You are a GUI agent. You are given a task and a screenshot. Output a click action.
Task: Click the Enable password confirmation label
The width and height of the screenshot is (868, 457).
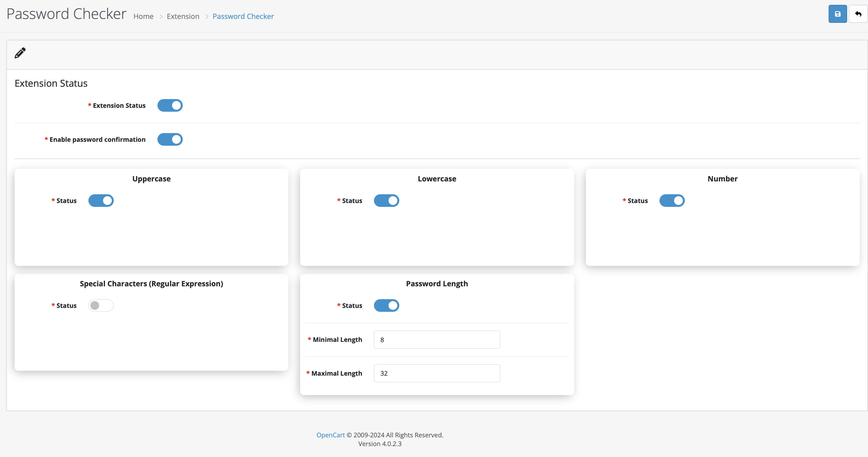pyautogui.click(x=97, y=139)
